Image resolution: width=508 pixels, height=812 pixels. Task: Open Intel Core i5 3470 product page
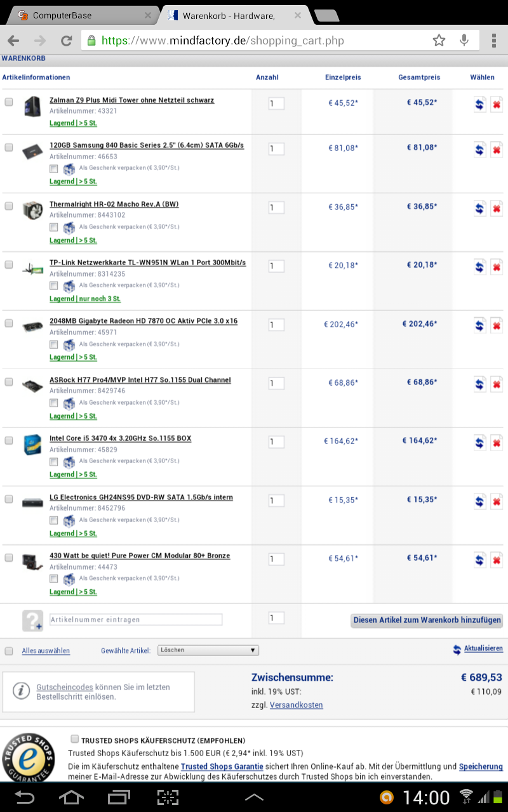121,438
